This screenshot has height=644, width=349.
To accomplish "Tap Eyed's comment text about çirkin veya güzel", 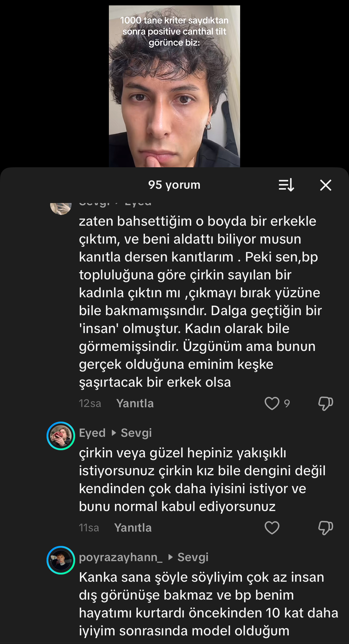I will click(202, 480).
